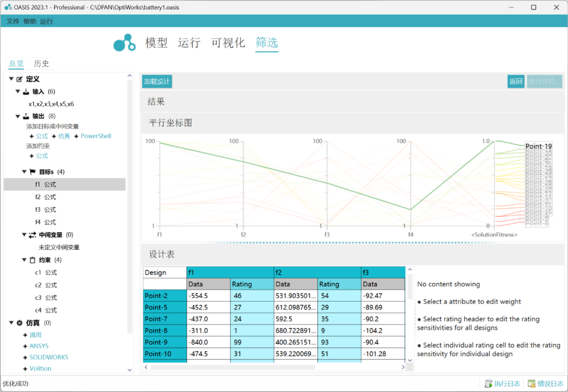Viewport: 568px width, 392px height.
Task: Open the 总览 side tab
Action: point(16,64)
